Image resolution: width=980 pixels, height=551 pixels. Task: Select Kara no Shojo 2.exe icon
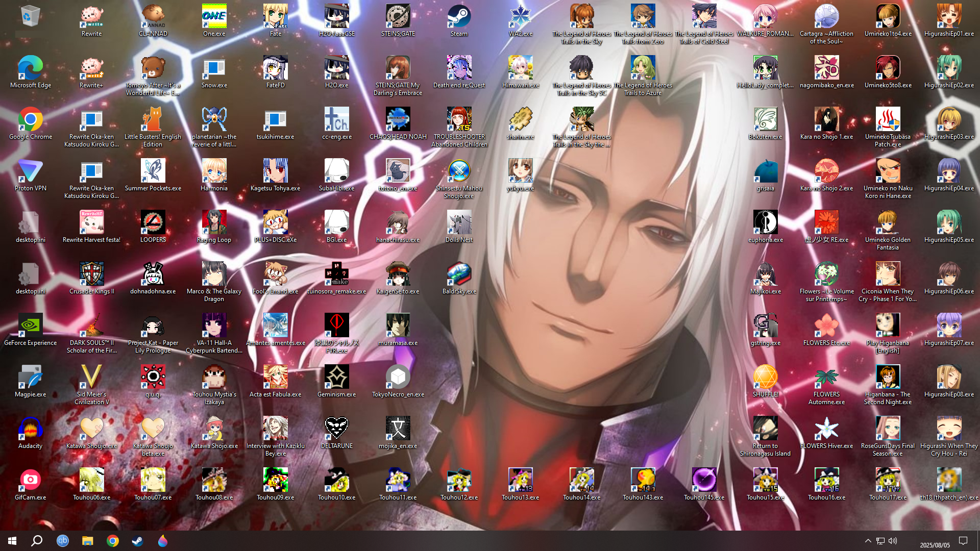point(827,175)
